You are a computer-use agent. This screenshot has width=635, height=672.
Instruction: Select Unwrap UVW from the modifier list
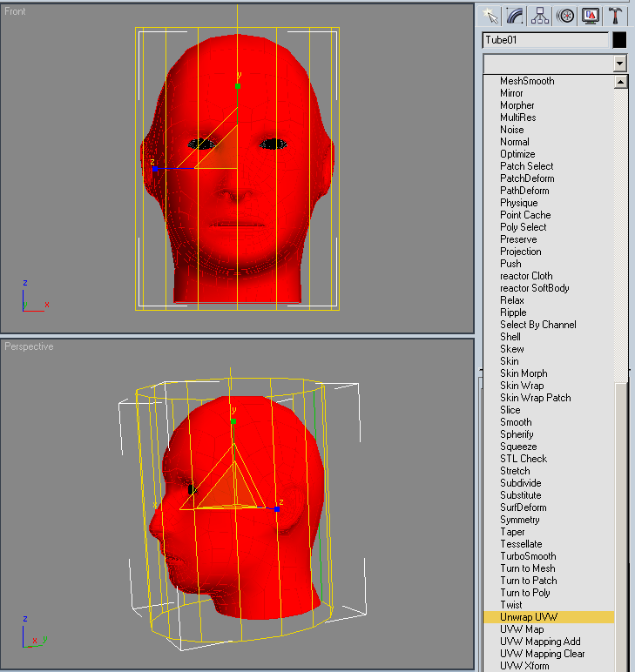tap(529, 617)
